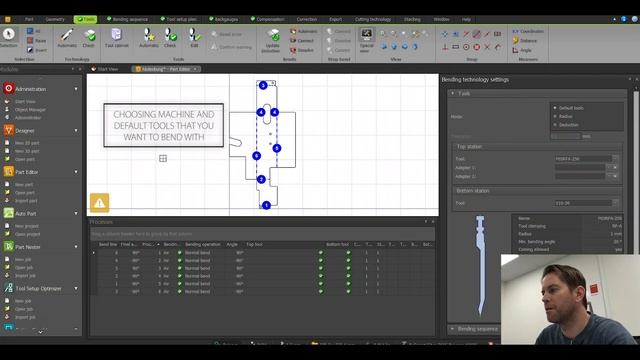The width and height of the screenshot is (640, 360).
Task: Switch to the Start View document tab
Action: pos(105,69)
